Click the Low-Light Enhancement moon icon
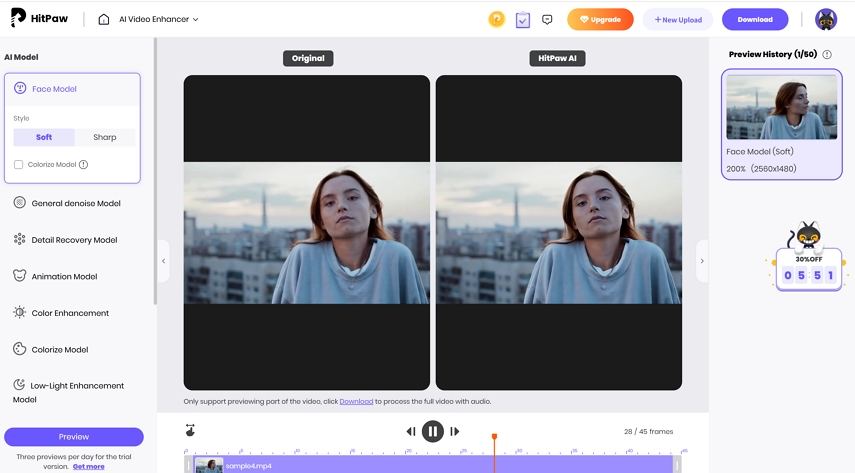 (x=19, y=385)
